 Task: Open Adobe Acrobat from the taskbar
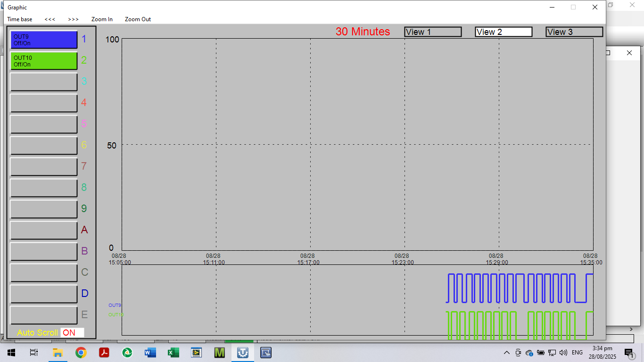tap(104, 353)
